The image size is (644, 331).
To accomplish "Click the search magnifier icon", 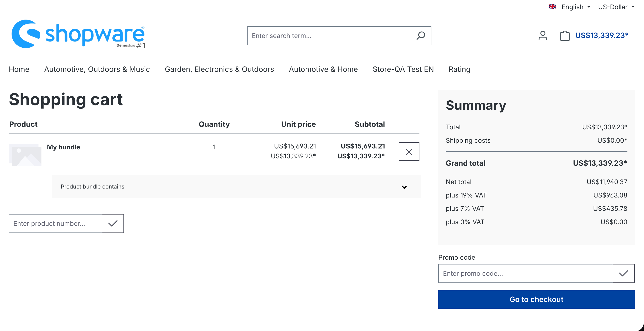I will click(421, 35).
